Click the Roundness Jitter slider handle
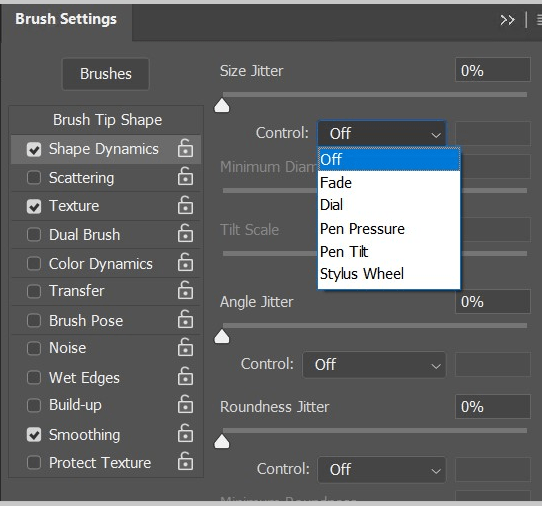Image resolution: width=542 pixels, height=506 pixels. pyautogui.click(x=222, y=441)
